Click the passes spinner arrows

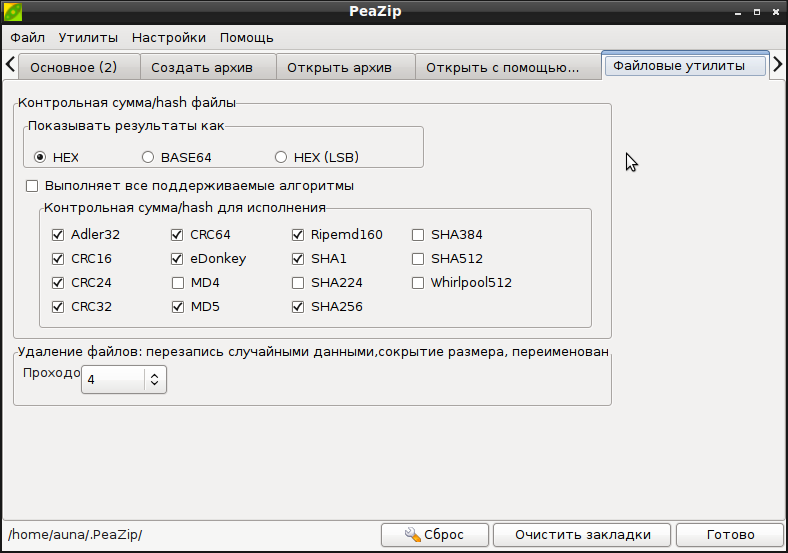[x=155, y=380]
